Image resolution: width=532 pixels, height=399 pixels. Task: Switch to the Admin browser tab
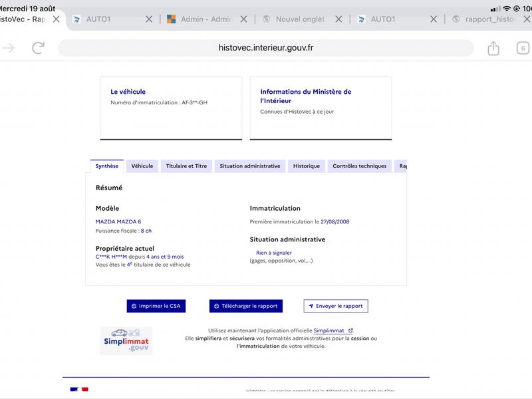point(200,19)
